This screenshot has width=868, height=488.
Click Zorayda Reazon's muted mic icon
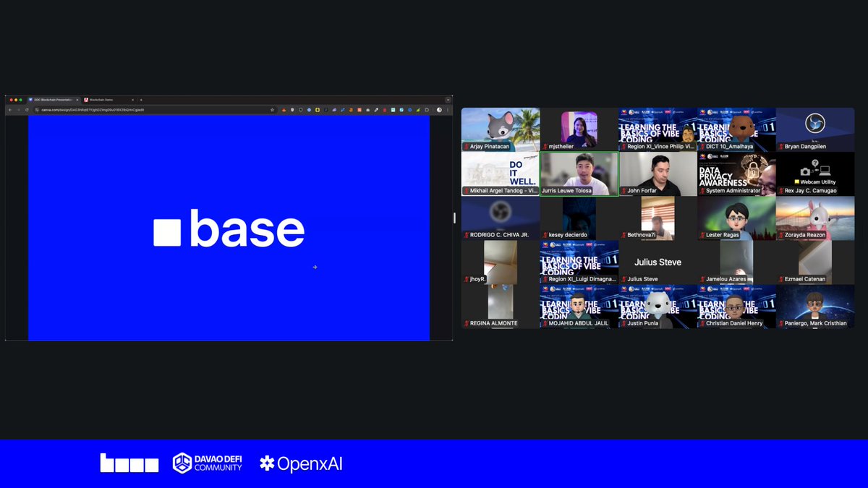point(780,235)
